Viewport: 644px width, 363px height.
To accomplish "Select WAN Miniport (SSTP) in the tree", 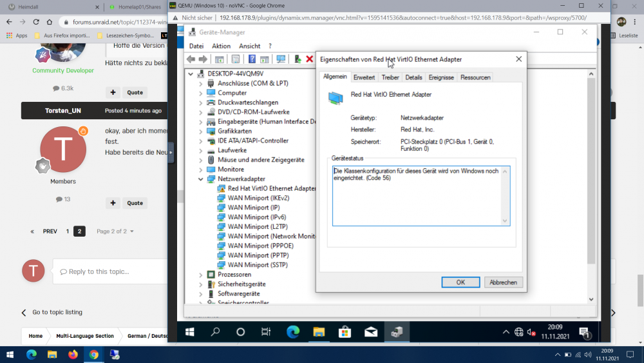I will point(258,265).
